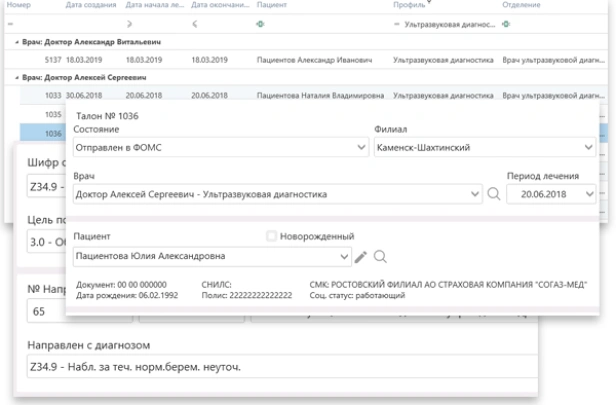Click the filter operator icon under Дата окончания
Image resolution: width=616 pixels, height=405 pixels.
(x=195, y=22)
